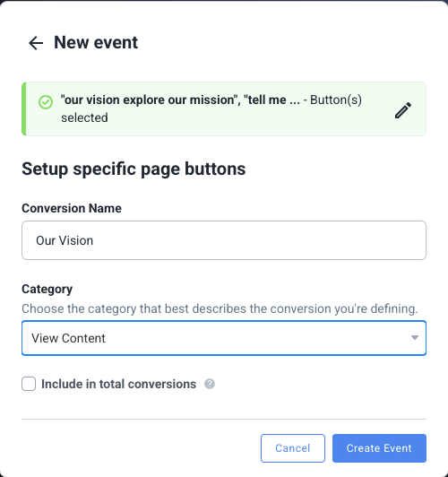448x477 pixels.
Task: Click the 'Include in total conversions' label text
Action: [118, 384]
